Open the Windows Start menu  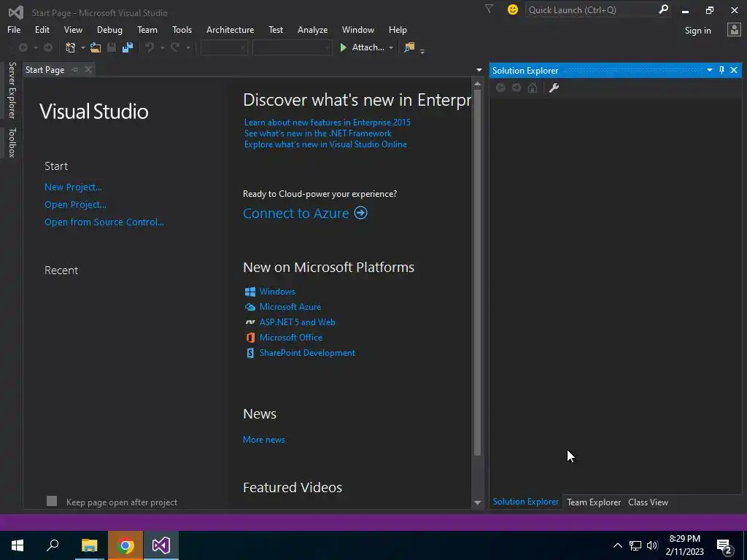18,545
